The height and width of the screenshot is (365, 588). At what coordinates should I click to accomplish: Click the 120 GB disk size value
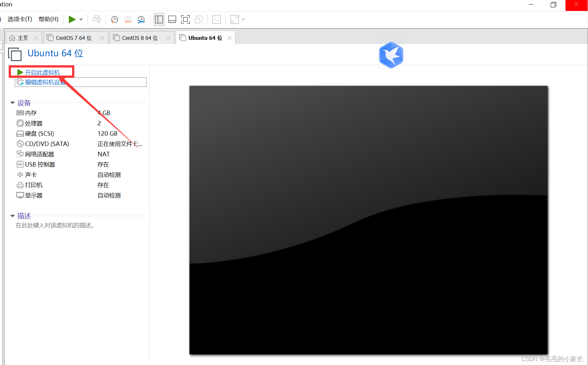click(107, 133)
